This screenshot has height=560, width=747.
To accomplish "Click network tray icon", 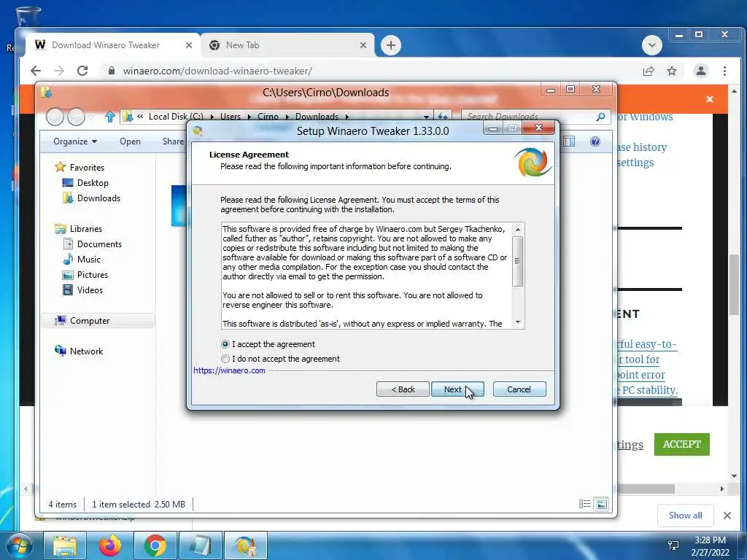I will [x=673, y=545].
